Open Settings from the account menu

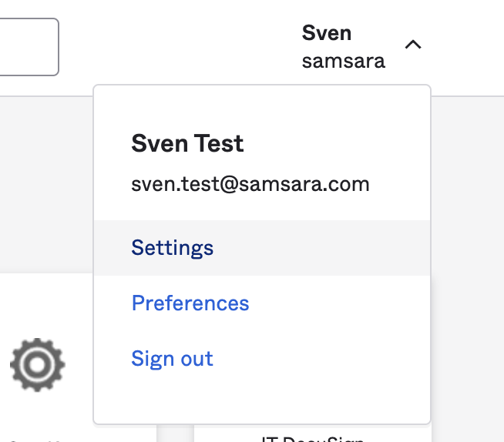173,248
